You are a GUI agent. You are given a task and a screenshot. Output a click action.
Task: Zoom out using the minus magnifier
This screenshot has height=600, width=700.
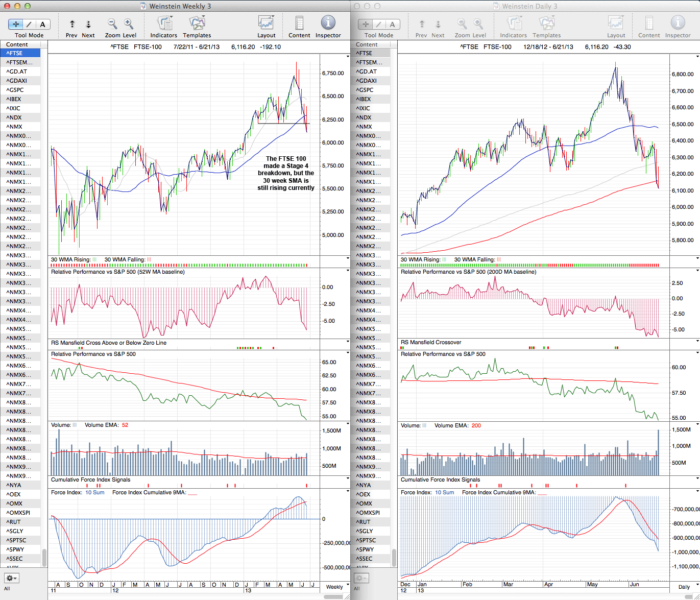tap(112, 24)
